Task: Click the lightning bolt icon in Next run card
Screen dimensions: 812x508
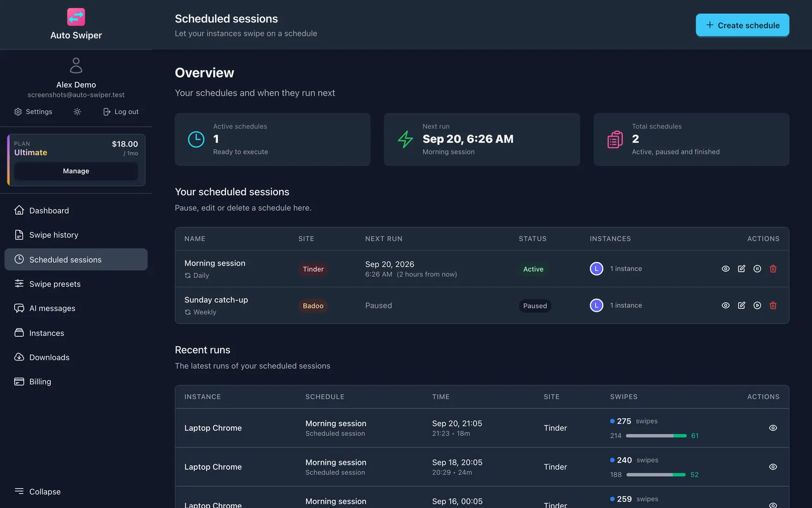Action: point(405,139)
